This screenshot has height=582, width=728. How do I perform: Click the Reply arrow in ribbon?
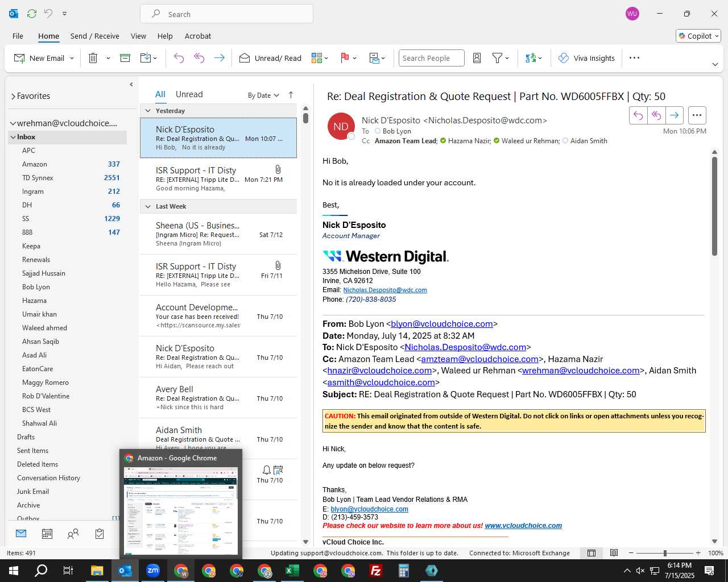pos(179,58)
